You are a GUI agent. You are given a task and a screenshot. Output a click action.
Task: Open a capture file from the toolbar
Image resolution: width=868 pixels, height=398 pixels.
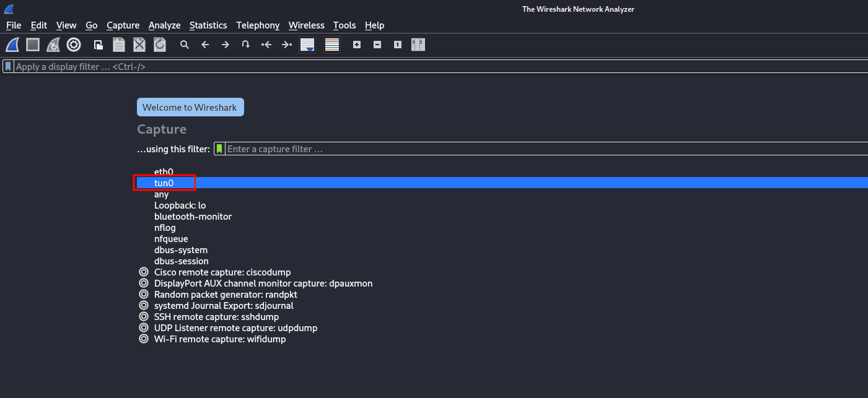tap(99, 45)
